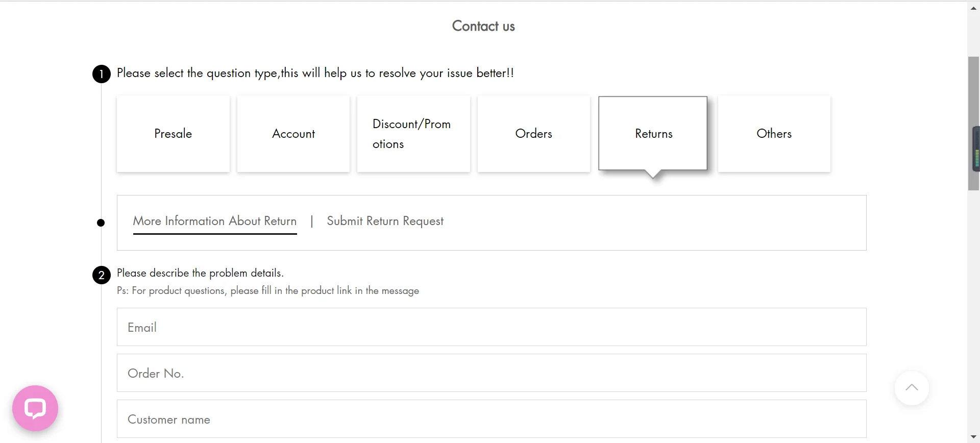
Task: Click the scroll-to-top arrow button
Action: click(912, 388)
